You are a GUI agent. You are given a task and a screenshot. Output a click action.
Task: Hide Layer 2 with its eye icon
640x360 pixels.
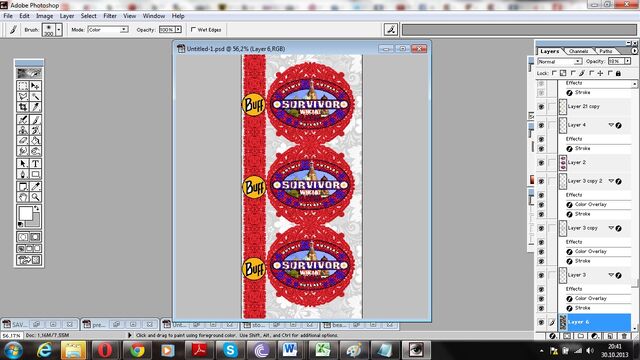(541, 162)
